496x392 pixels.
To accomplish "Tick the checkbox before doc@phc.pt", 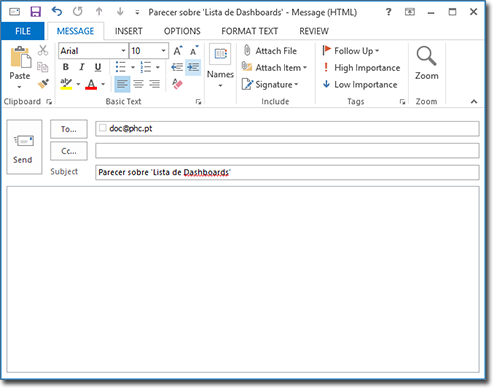I will [x=103, y=128].
